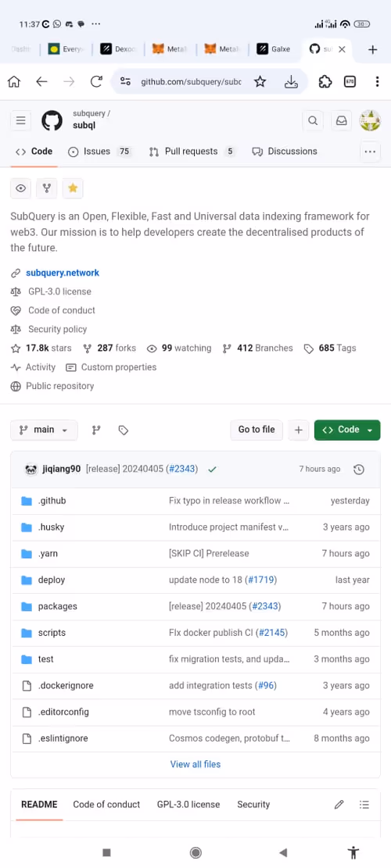Open the .eslintignore file
Viewport: 391px width, 868px height.
point(63,739)
